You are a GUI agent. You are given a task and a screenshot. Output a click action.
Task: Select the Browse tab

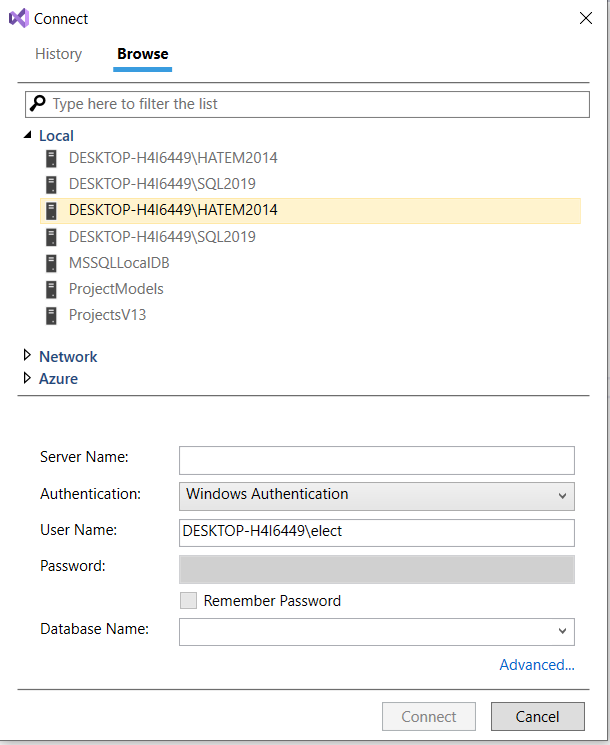[143, 54]
